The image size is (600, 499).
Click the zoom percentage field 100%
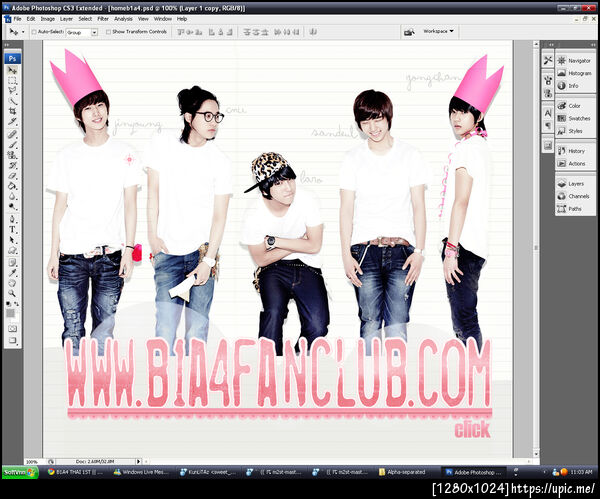coord(32,462)
